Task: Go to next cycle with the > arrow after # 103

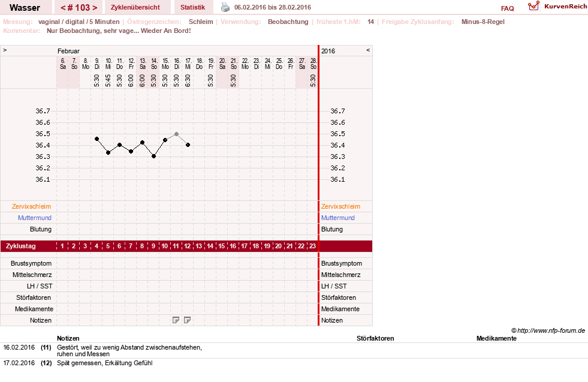Action: point(95,8)
